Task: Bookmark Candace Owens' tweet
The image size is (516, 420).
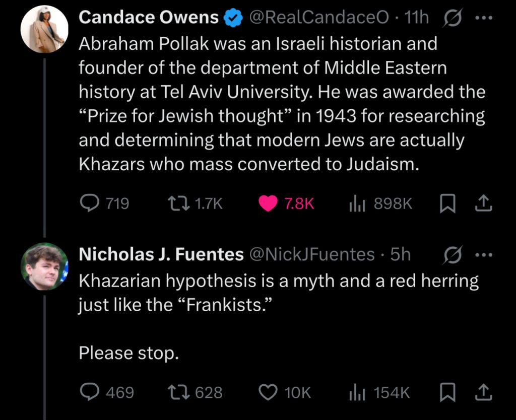Action: click(x=447, y=203)
